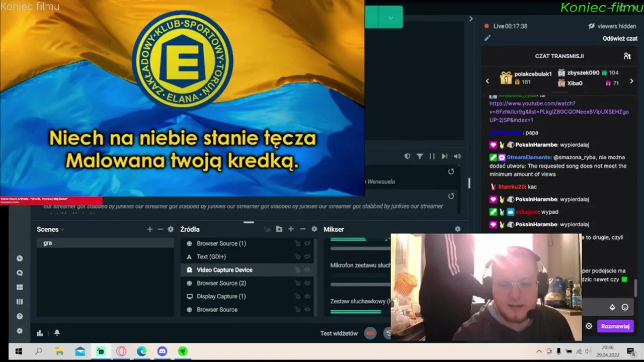The height and width of the screenshot is (362, 644).
Task: Open Streamlabs settings gear in left sidebar
Action: point(20,331)
